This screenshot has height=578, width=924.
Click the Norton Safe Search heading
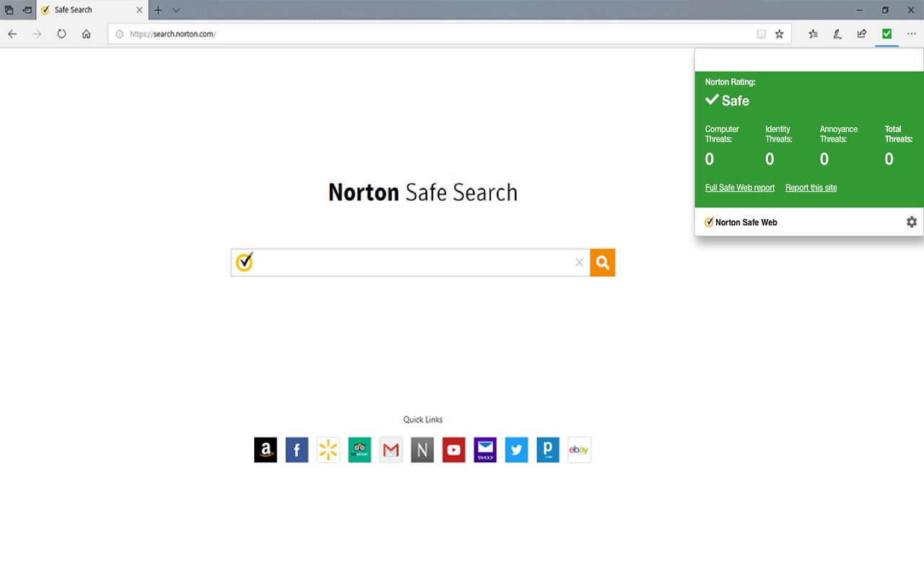[x=423, y=192]
